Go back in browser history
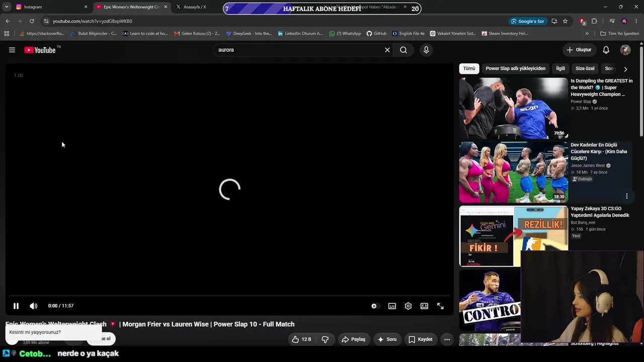Image resolution: width=644 pixels, height=362 pixels. [x=8, y=21]
